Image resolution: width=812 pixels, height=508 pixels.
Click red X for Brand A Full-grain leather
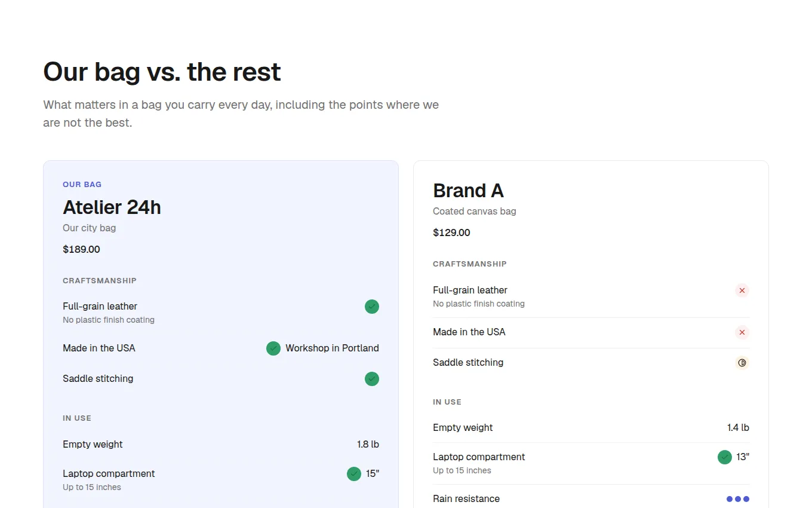coord(742,290)
